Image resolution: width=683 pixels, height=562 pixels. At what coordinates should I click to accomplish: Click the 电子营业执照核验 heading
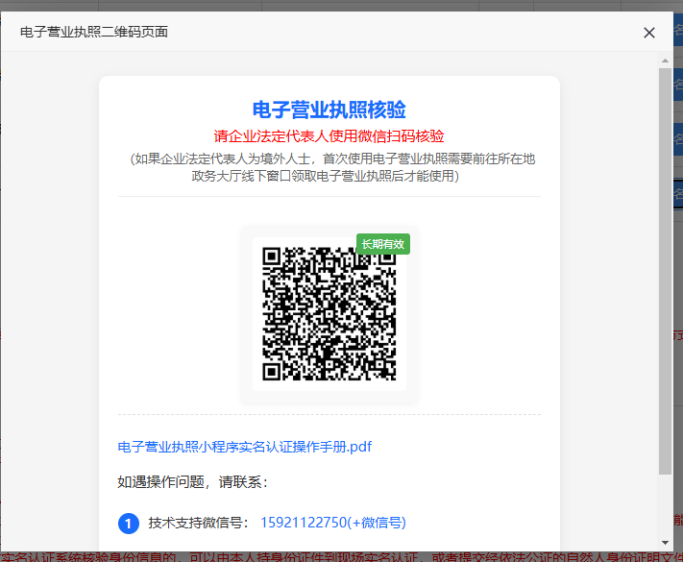pos(329,109)
